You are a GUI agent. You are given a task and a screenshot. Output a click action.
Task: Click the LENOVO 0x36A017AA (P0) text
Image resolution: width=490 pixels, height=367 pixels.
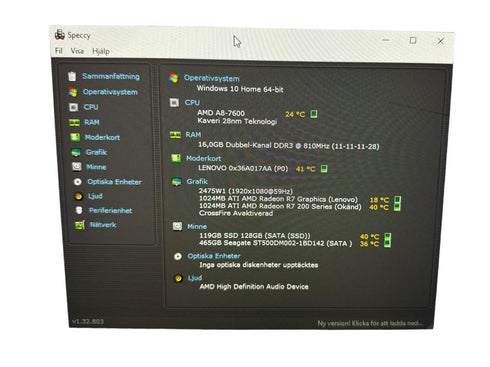(243, 168)
